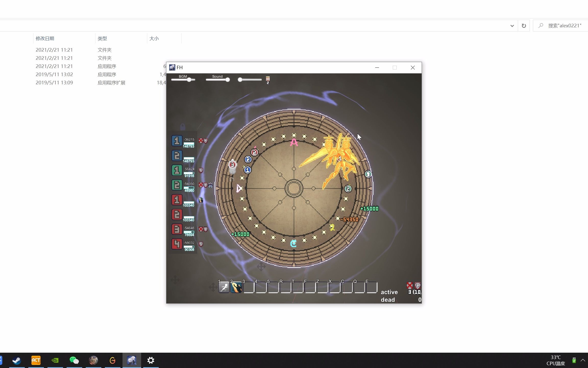Screen dimensions: 588x368
Task: Click the popcorn icon beside the top slider
Action: pyautogui.click(x=268, y=79)
